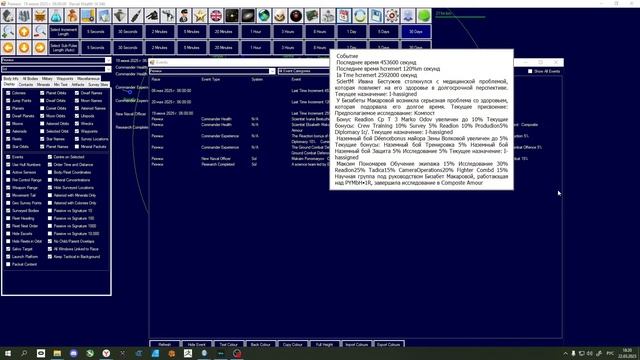Click the Event Type column header
This screenshot has width=640, height=360.
[211, 79]
